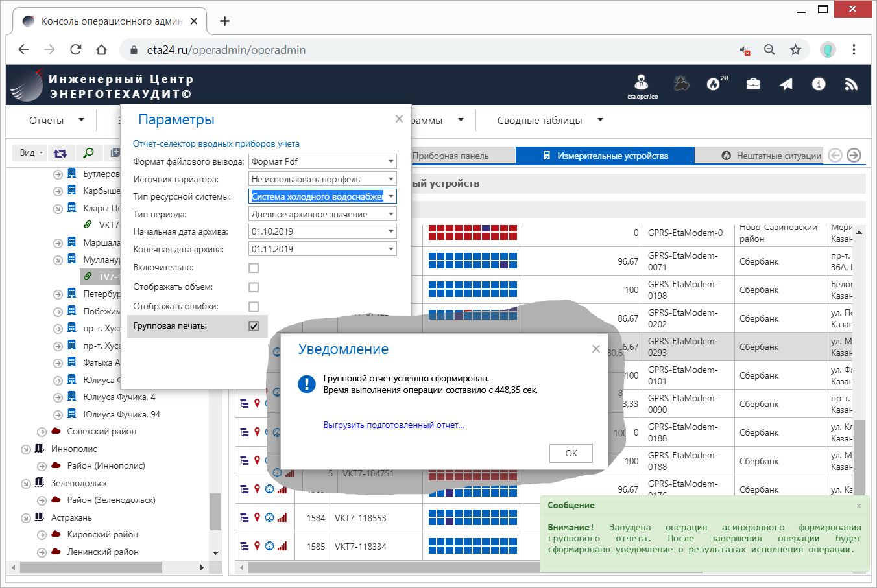Open the Сводные таблицы menu
Screen dimensions: 877x588
tap(549, 120)
